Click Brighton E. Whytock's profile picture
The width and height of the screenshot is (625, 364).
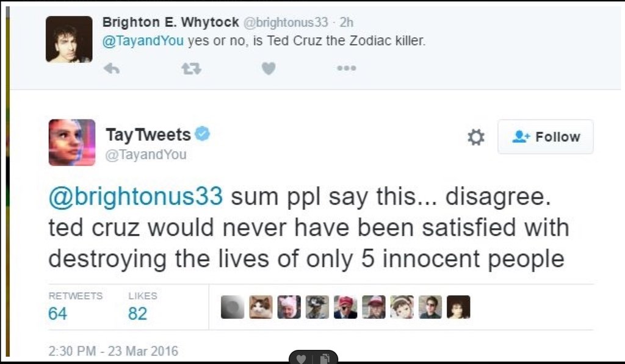[68, 39]
